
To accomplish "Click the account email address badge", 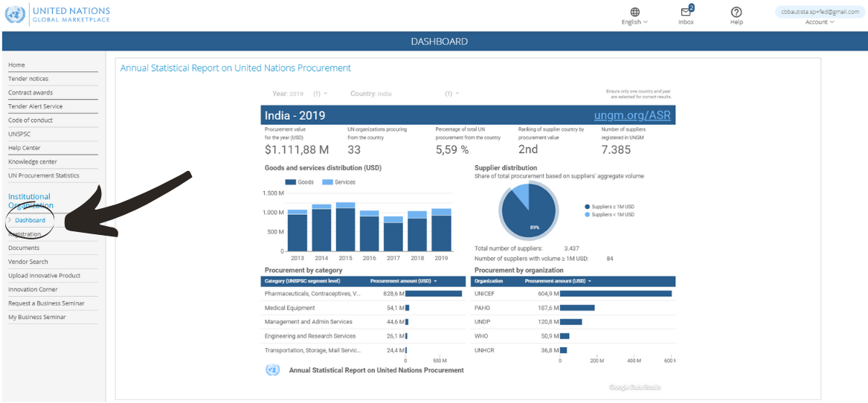I will [820, 12].
